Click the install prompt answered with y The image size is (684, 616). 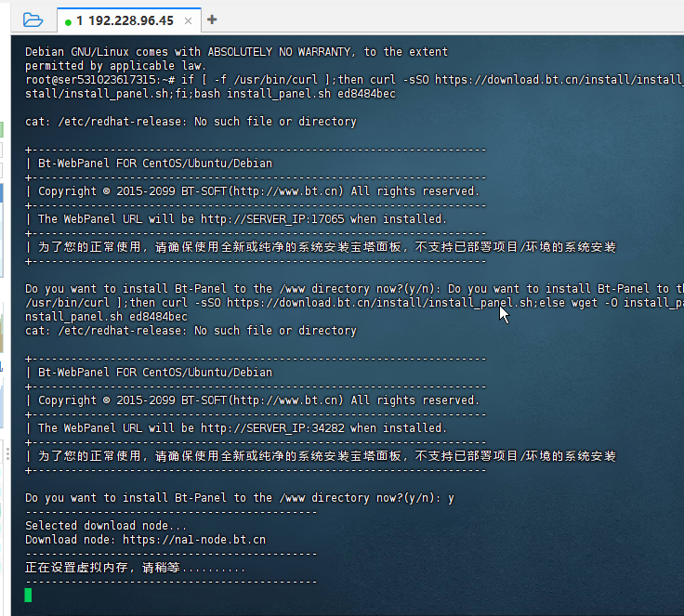[x=240, y=498]
